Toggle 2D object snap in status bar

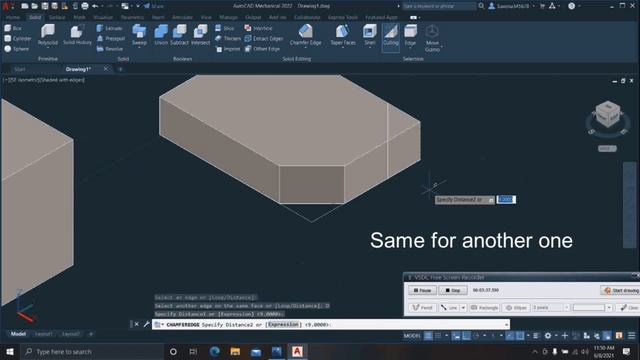(x=520, y=336)
